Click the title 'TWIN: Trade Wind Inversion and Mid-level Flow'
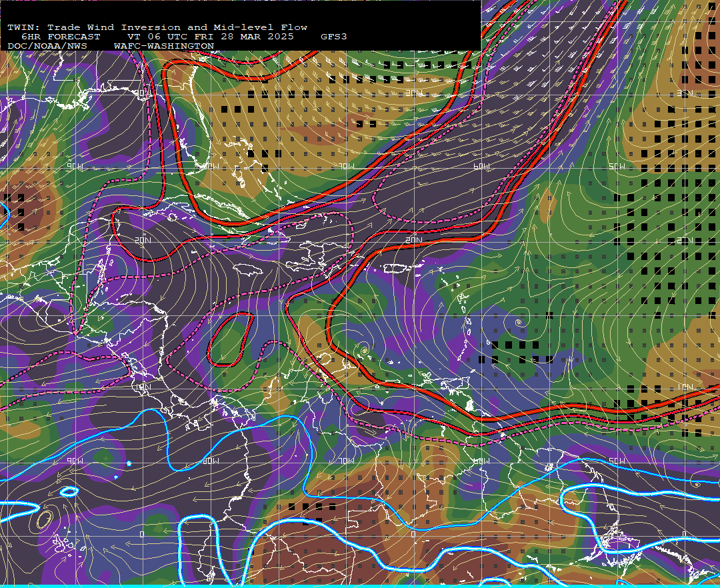Image resolution: width=720 pixels, height=588 pixels. [x=157, y=27]
